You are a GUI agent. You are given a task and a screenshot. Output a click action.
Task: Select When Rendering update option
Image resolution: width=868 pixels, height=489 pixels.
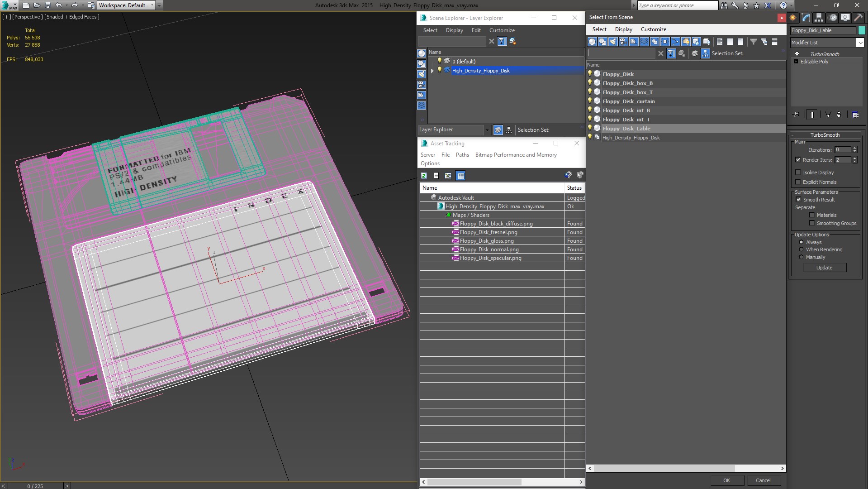click(801, 249)
